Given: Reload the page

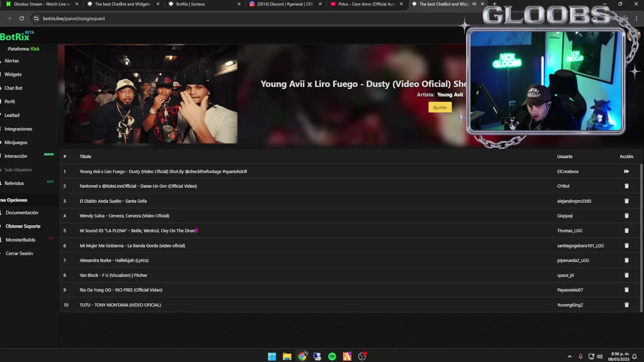Looking at the screenshot, I should (x=22, y=19).
